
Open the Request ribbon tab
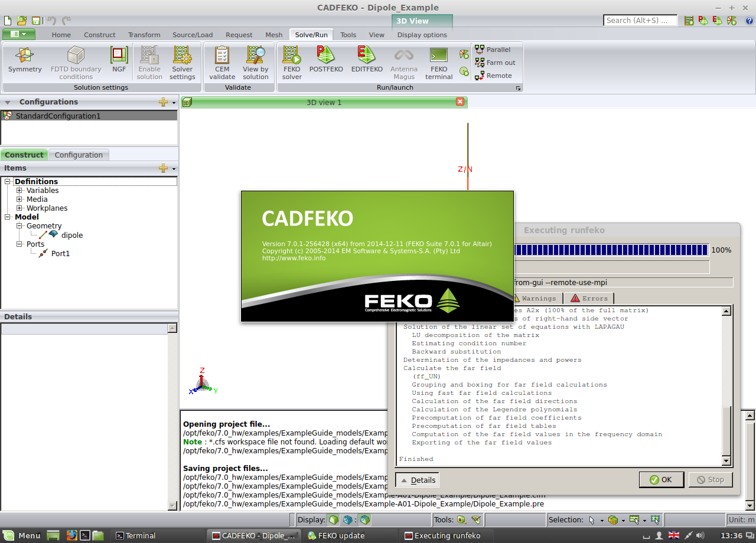[x=239, y=35]
